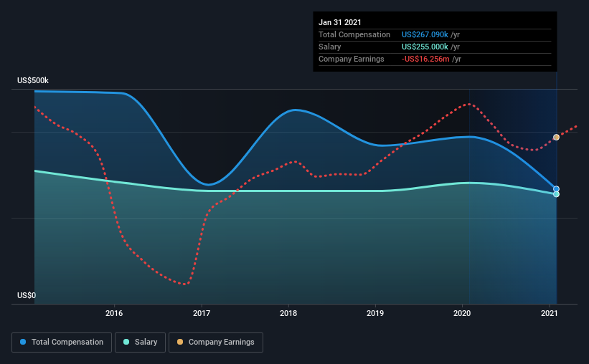Click the 2020 x-axis label

(x=462, y=313)
